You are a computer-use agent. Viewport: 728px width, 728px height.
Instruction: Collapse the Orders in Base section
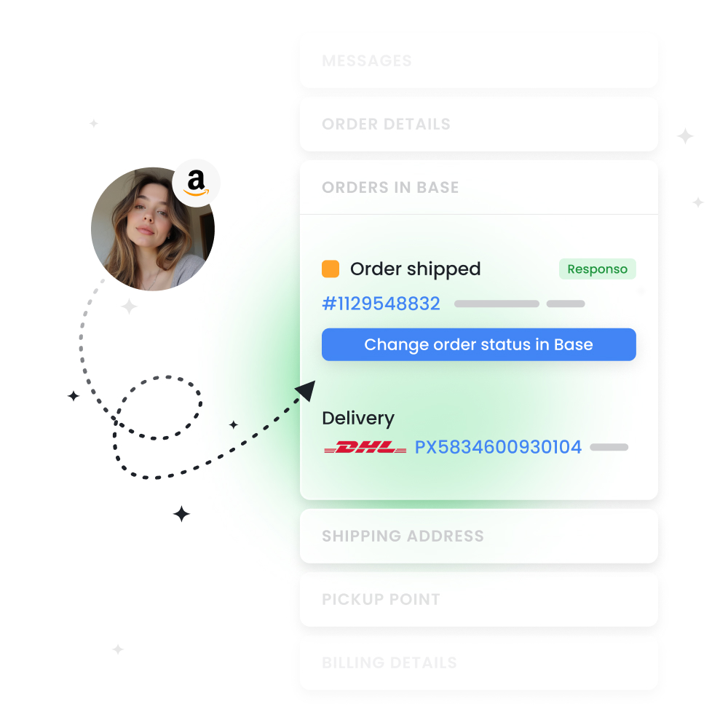click(479, 188)
